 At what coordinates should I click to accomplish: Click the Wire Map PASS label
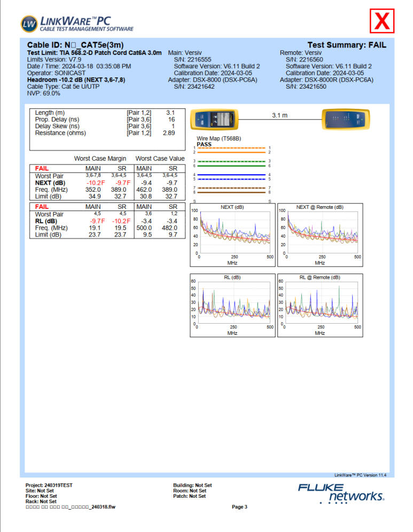204,144
